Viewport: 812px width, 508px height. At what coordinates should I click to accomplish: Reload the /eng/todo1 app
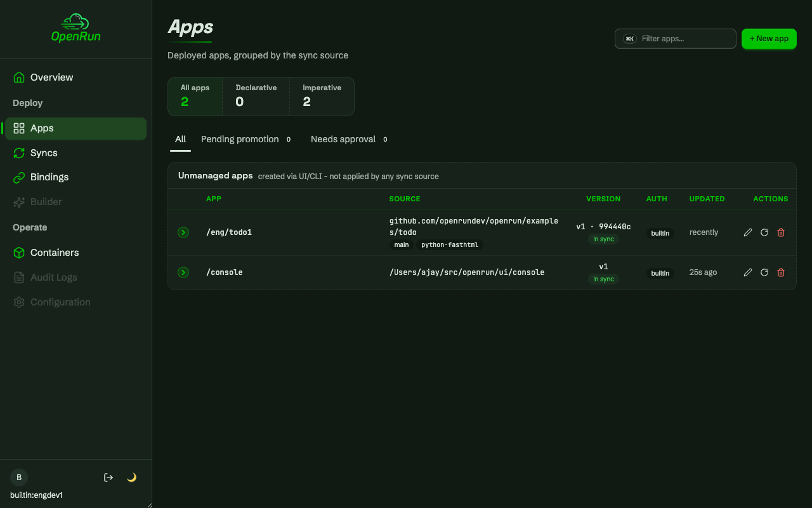click(x=764, y=232)
